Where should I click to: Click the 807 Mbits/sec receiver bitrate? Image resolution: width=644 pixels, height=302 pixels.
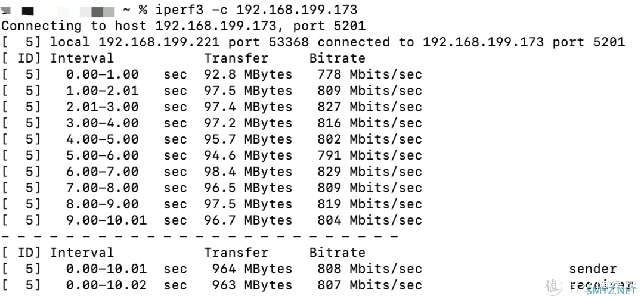(370, 285)
